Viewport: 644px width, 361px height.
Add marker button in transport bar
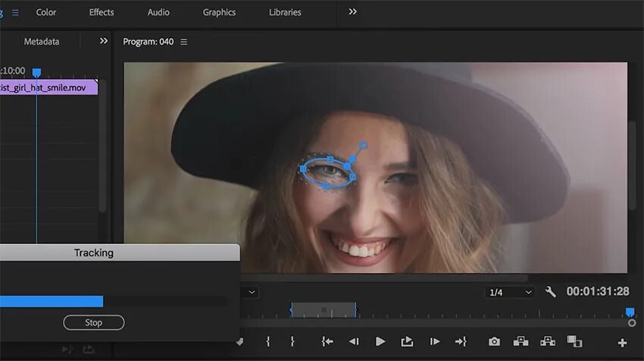(239, 342)
